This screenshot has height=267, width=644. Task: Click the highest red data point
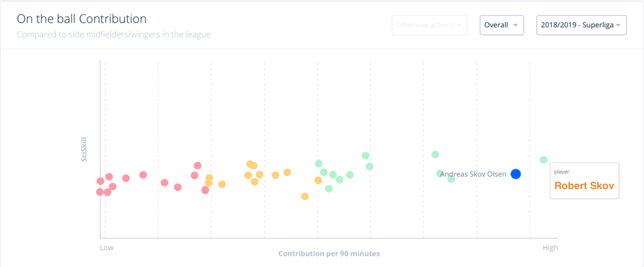197,165
